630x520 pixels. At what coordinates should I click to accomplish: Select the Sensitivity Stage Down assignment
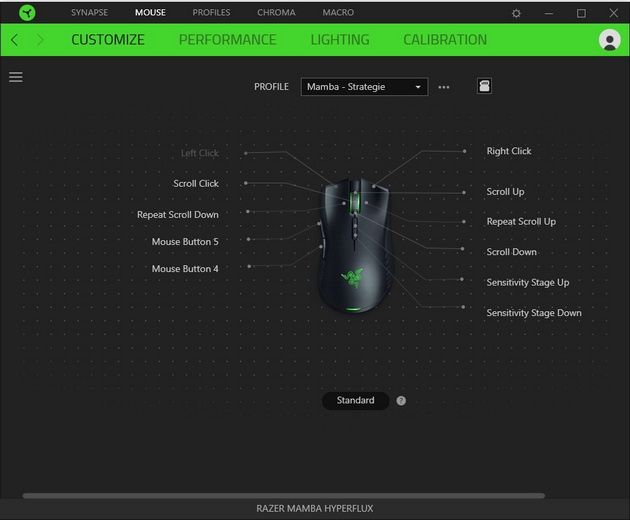534,313
